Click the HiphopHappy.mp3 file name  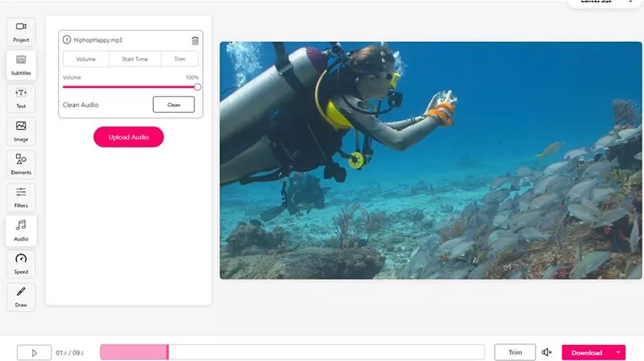pyautogui.click(x=97, y=39)
